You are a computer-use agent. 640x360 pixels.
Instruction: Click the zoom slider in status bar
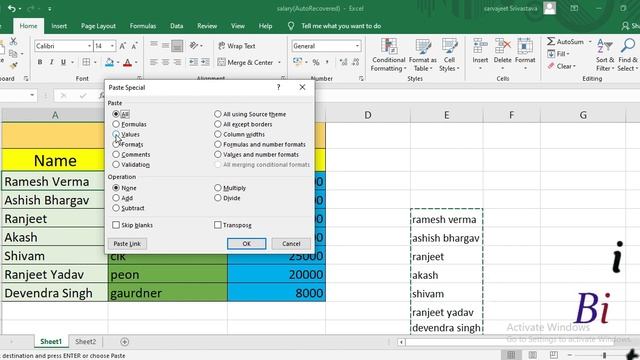604,355
